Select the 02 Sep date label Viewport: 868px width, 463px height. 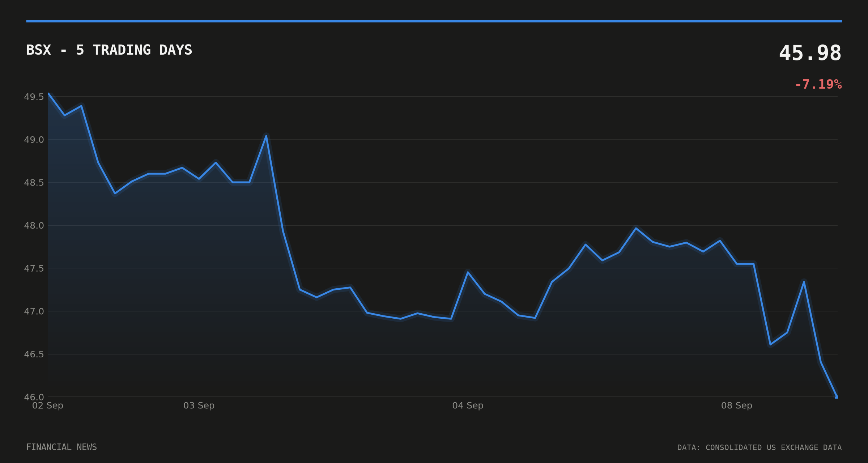tap(48, 405)
